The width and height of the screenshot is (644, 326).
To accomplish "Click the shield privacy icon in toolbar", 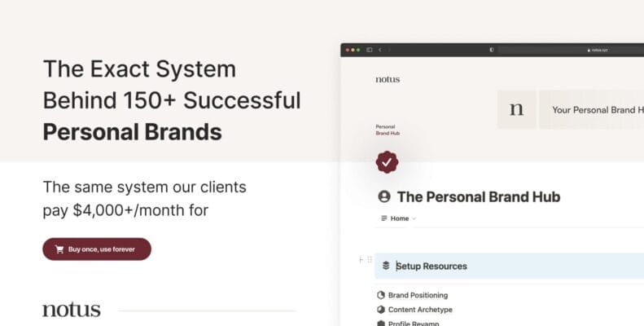I will (x=492, y=50).
